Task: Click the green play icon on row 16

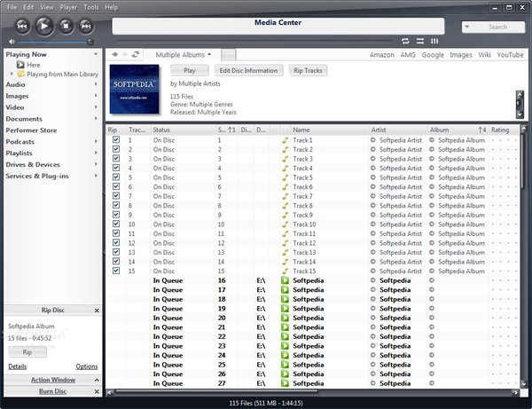Action: (x=285, y=280)
